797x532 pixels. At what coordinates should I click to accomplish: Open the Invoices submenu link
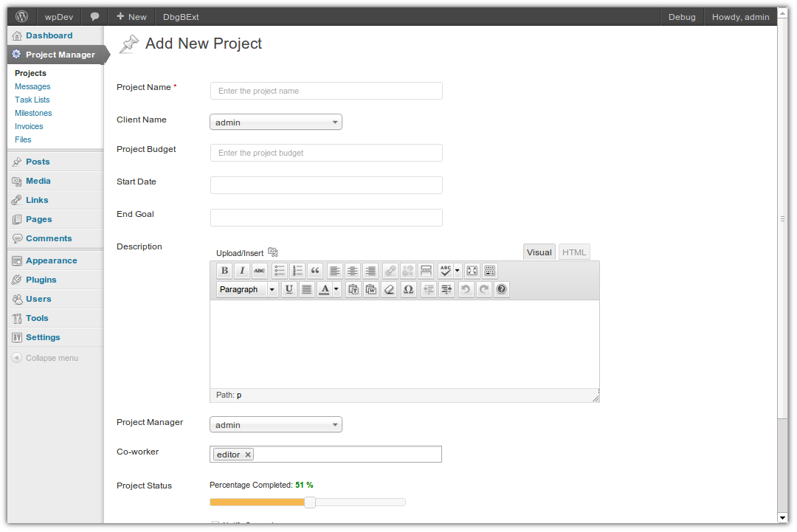pos(29,126)
